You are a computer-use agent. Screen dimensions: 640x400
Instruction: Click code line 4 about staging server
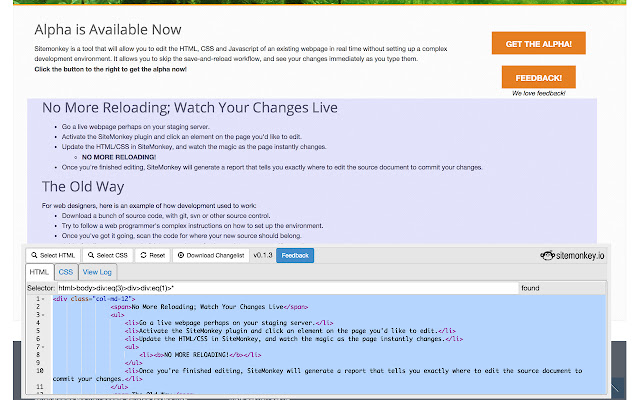click(229, 323)
